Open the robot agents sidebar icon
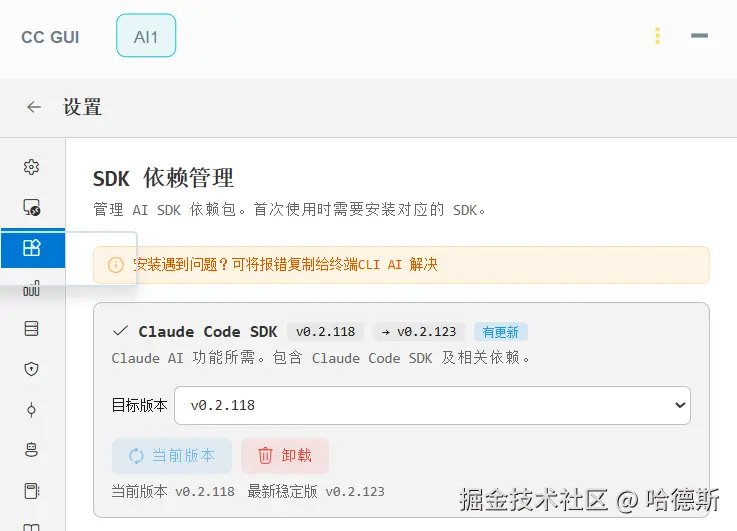 [x=31, y=450]
